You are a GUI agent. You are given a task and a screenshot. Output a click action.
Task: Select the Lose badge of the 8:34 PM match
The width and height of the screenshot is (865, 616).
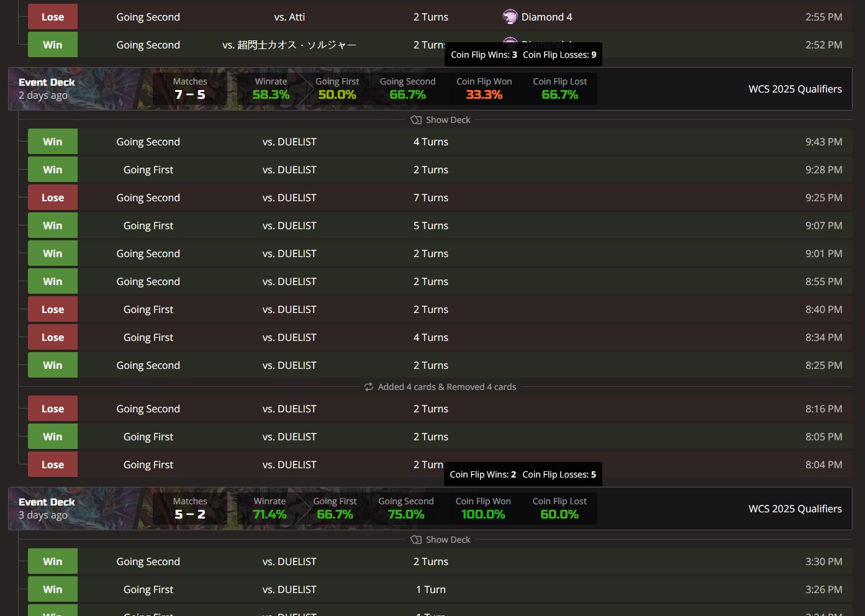tap(53, 337)
